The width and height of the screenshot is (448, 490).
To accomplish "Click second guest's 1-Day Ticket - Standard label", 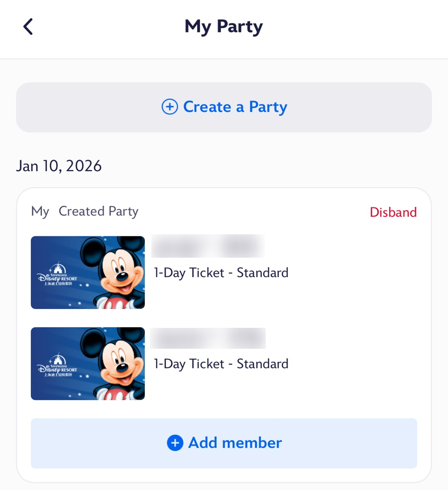I will [221, 364].
